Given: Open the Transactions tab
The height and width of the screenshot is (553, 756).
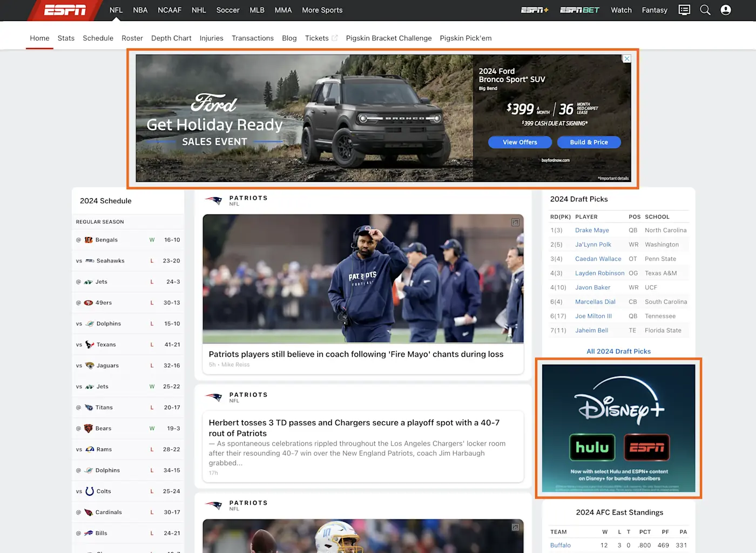Looking at the screenshot, I should [x=253, y=38].
